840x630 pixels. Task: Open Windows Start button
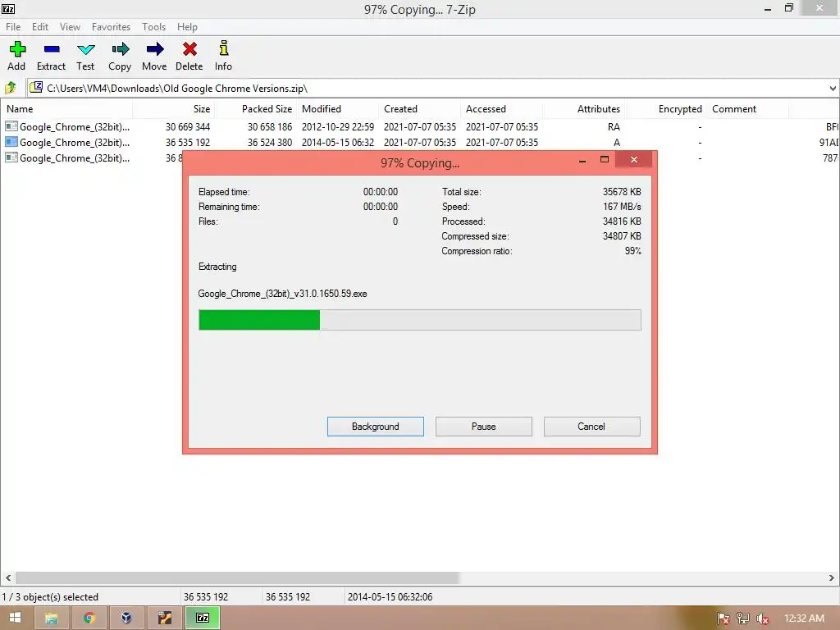click(15, 618)
